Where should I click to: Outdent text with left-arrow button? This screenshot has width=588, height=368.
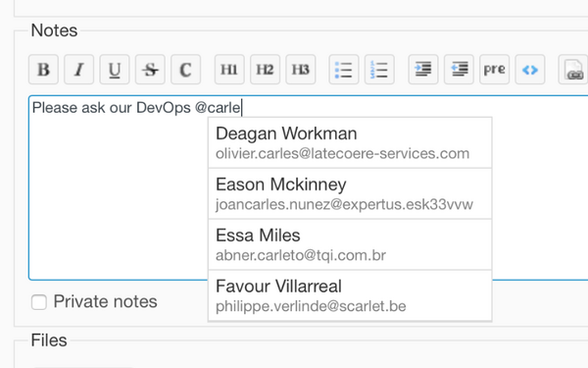pyautogui.click(x=459, y=70)
